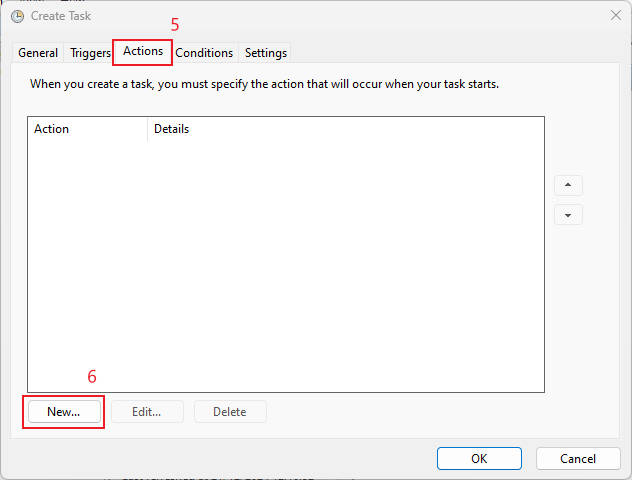Click the Task Scheduler clock icon in title bar

(x=17, y=16)
